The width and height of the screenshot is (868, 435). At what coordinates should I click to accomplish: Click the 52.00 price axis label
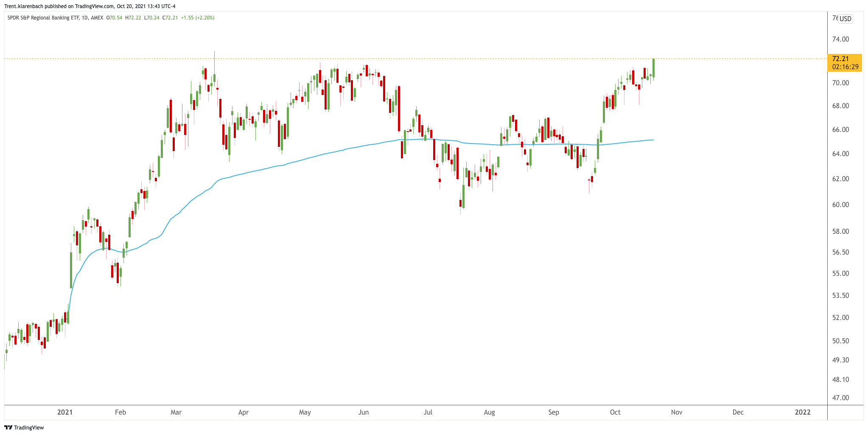840,317
